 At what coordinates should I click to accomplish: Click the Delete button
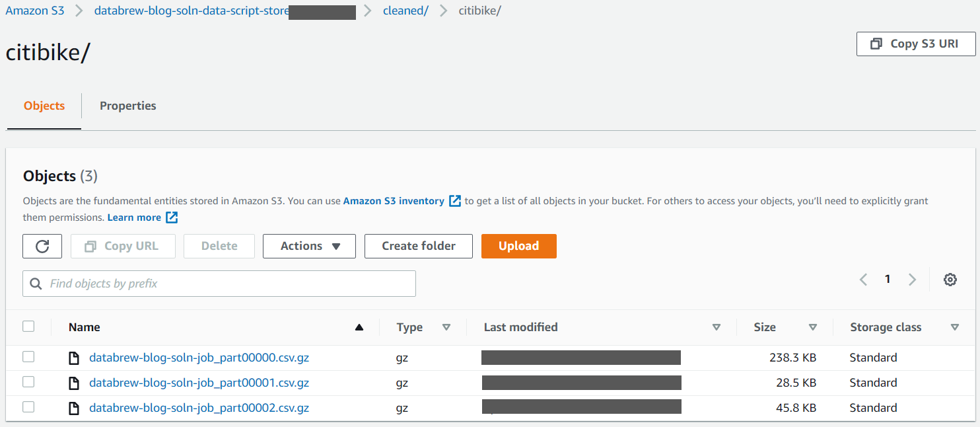pos(219,246)
